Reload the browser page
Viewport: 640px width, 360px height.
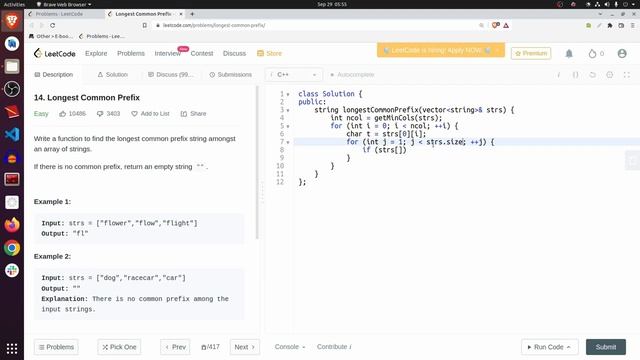pyautogui.click(x=53, y=25)
